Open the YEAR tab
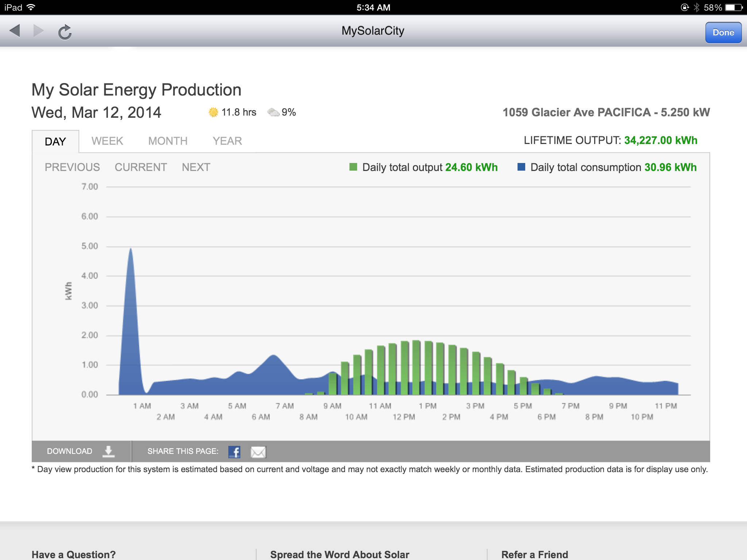The width and height of the screenshot is (747, 560). (x=227, y=141)
